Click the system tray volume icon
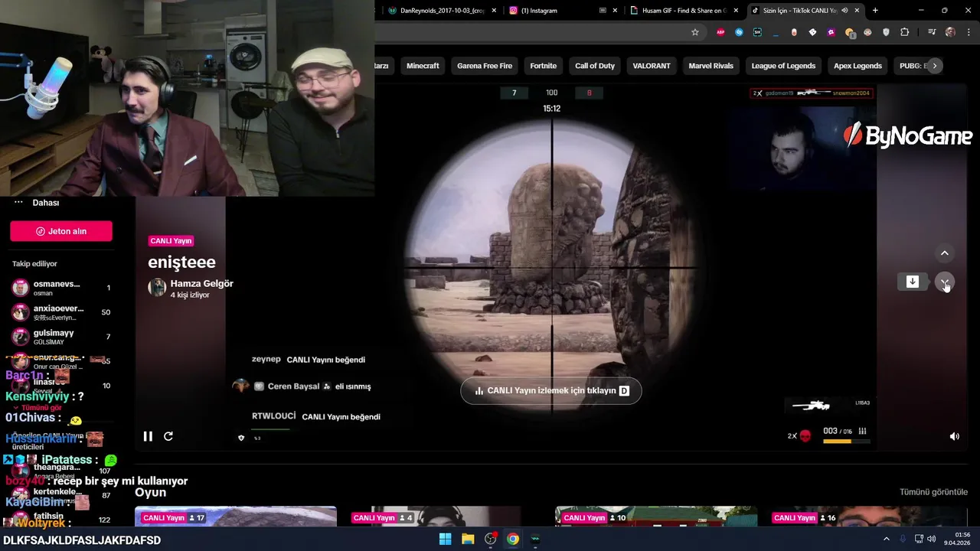 931,540
